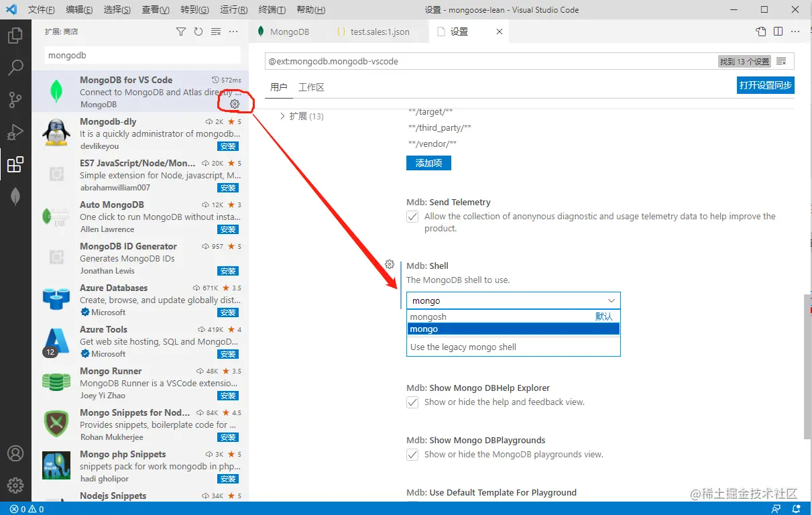Open the 帮助(H) menu
The height and width of the screenshot is (515, 812).
coord(310,10)
